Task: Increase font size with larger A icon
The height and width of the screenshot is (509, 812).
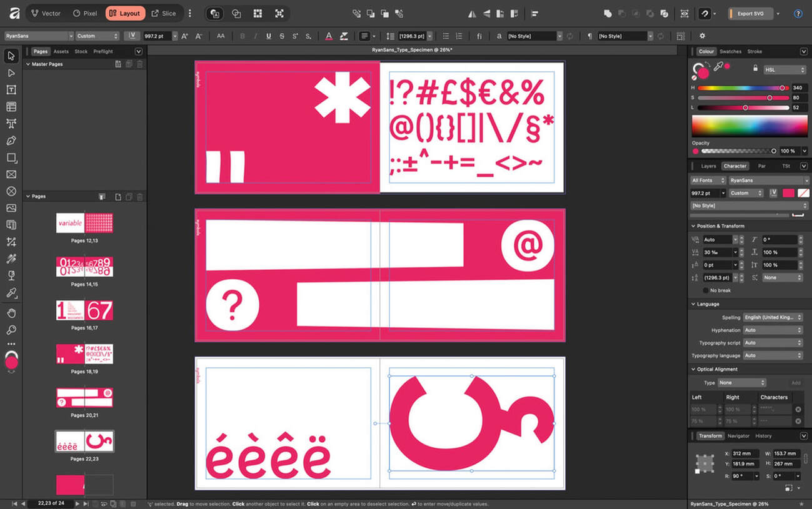Action: tap(185, 36)
